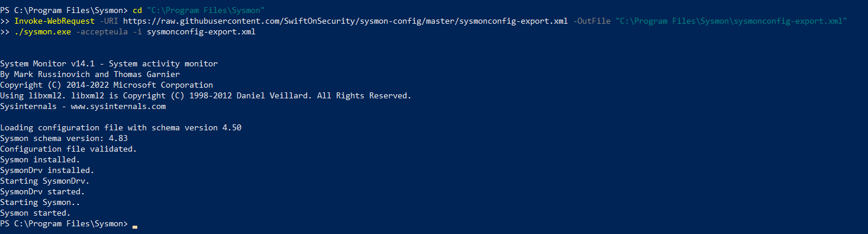Click the "Configuration file validated." line

(x=69, y=149)
